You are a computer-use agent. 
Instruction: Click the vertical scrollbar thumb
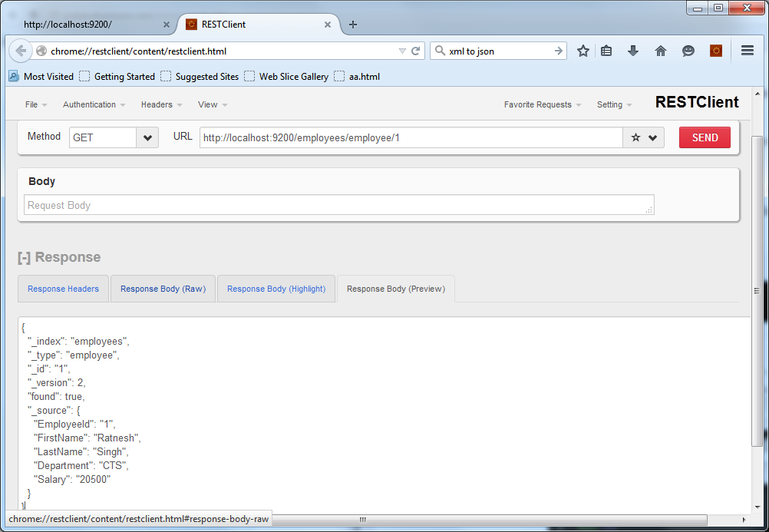pyautogui.click(x=757, y=290)
